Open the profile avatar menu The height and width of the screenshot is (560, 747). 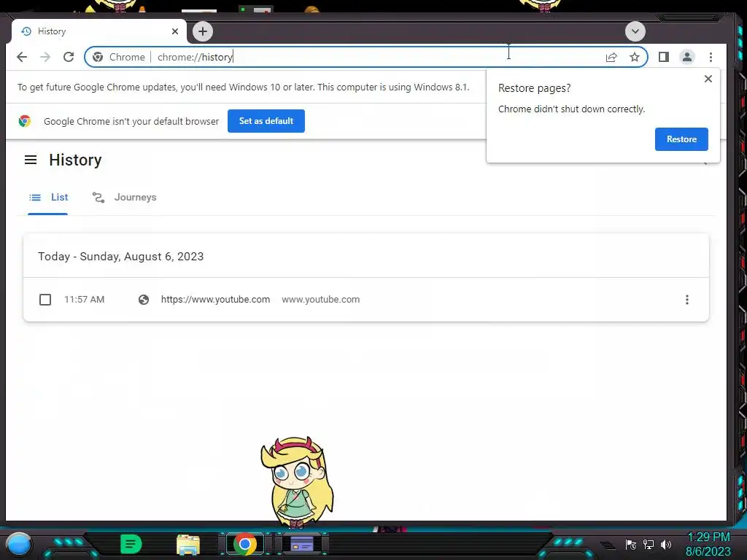pyautogui.click(x=687, y=57)
